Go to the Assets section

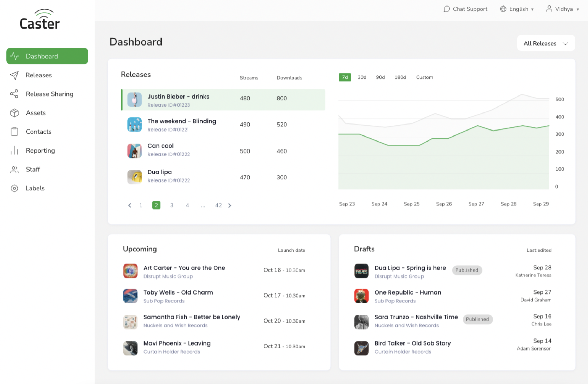36,113
